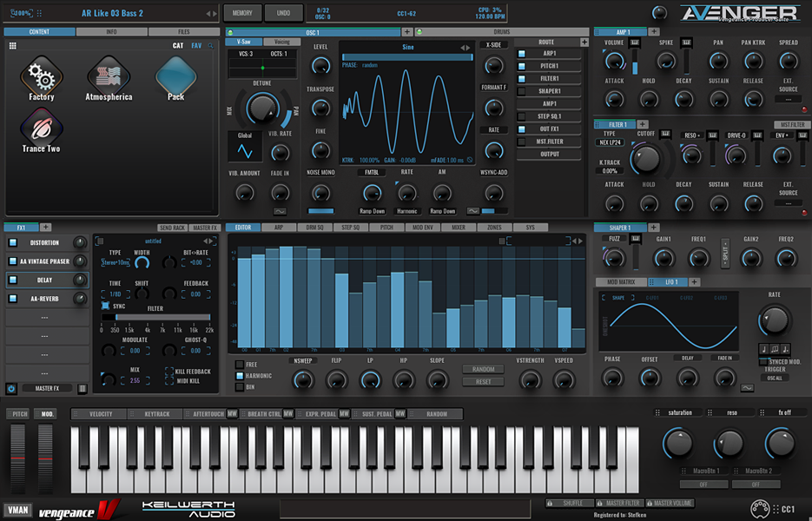
Task: Click the SEND RACK button
Action: (x=173, y=228)
